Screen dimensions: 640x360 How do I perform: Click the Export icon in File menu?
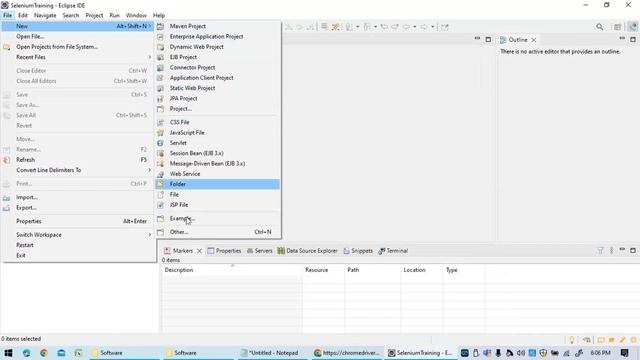click(7, 208)
